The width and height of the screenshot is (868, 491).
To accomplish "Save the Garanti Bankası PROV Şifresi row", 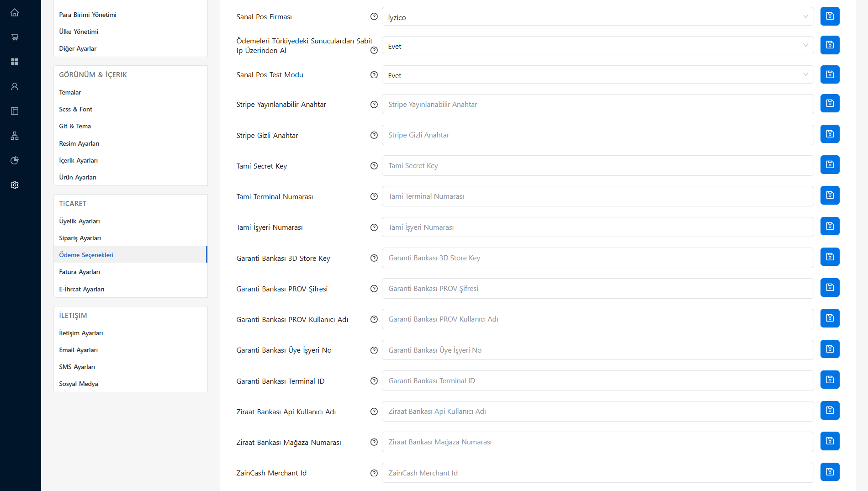I will coord(830,287).
